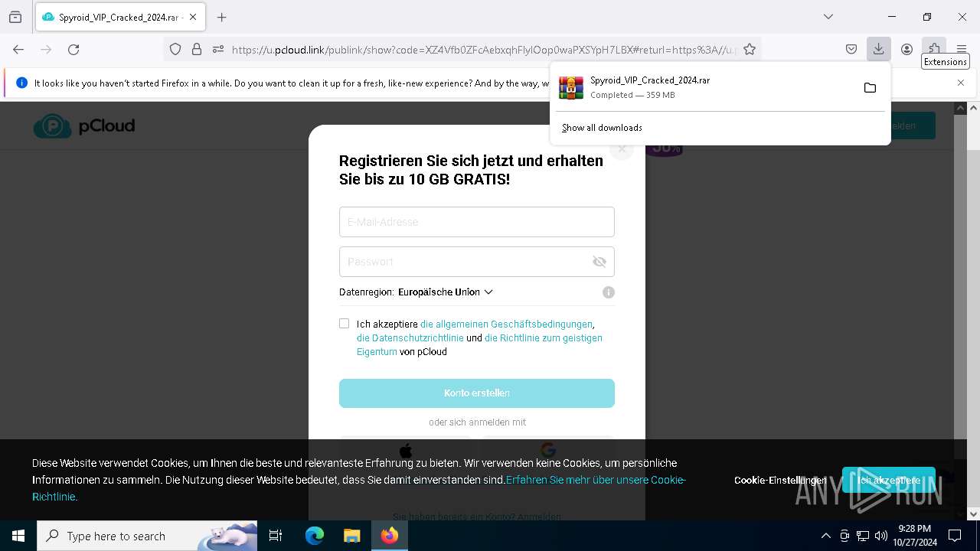The width and height of the screenshot is (980, 551).
Task: Toggle password visibility eye icon
Action: pyautogui.click(x=599, y=262)
